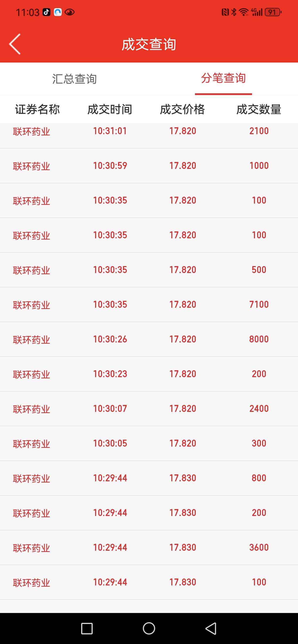Tap the Wi-Fi status icon

pos(243,12)
